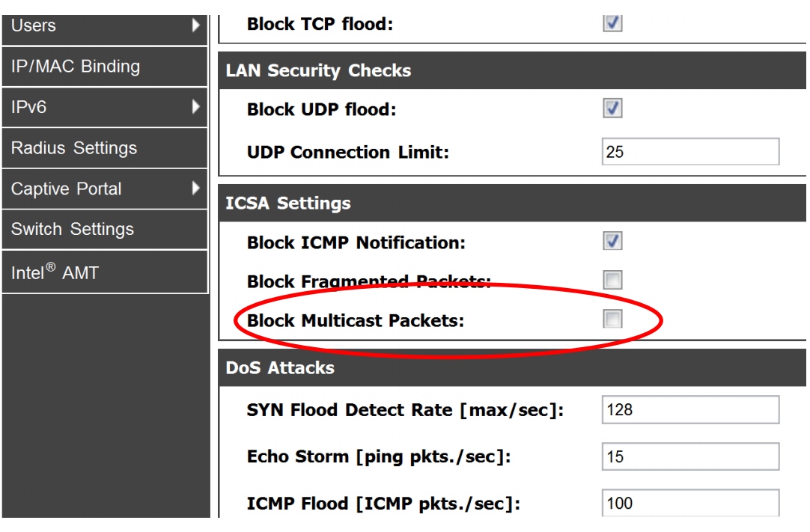Screen dimensions: 810x532
Task: Select the IPv6 menu item
Action: (x=29, y=107)
